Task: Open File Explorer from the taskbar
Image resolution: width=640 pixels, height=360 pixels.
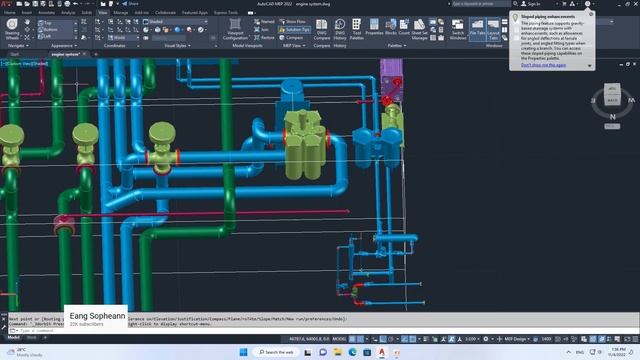Action: [338, 352]
